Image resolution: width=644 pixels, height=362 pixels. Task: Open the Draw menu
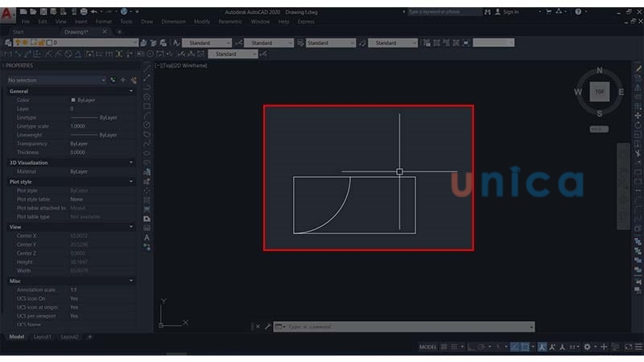click(x=147, y=22)
